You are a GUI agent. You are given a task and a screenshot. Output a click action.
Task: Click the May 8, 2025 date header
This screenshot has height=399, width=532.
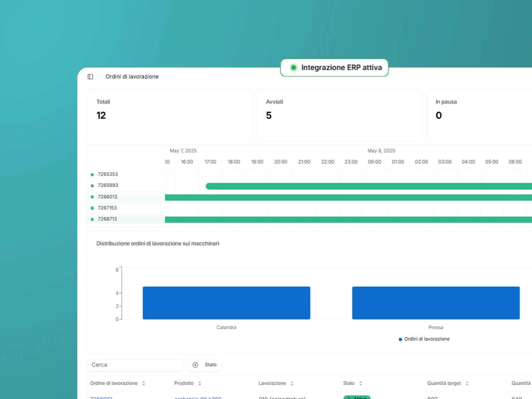(x=381, y=151)
